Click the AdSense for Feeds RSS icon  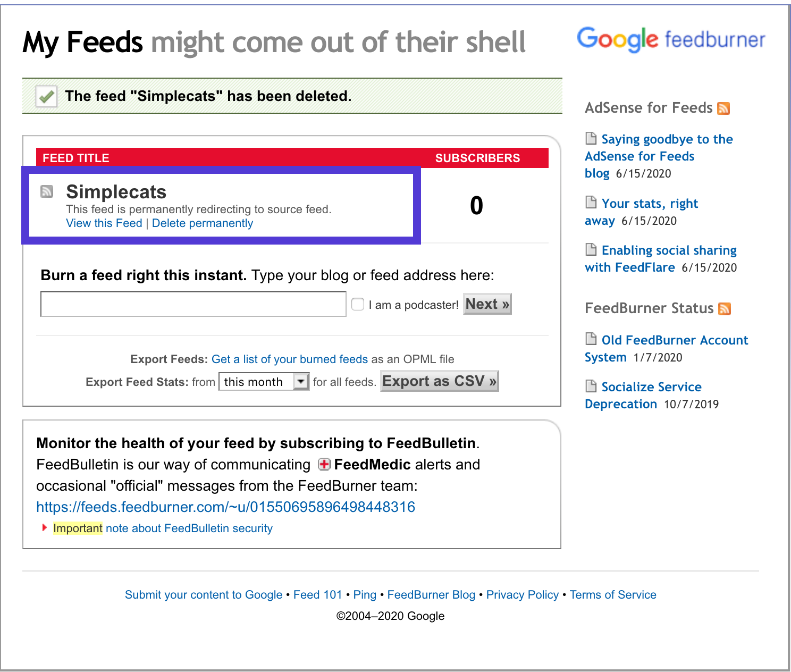(723, 108)
